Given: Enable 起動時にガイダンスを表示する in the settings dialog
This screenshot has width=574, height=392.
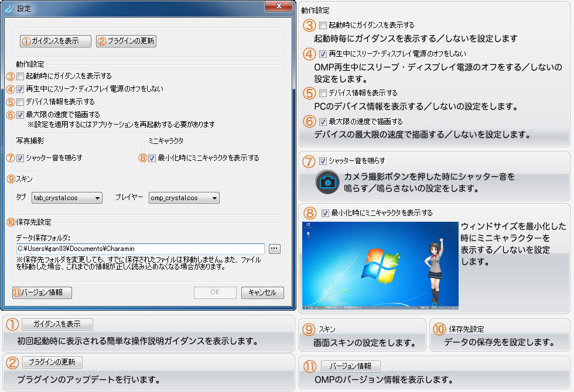Looking at the screenshot, I should 20,76.
